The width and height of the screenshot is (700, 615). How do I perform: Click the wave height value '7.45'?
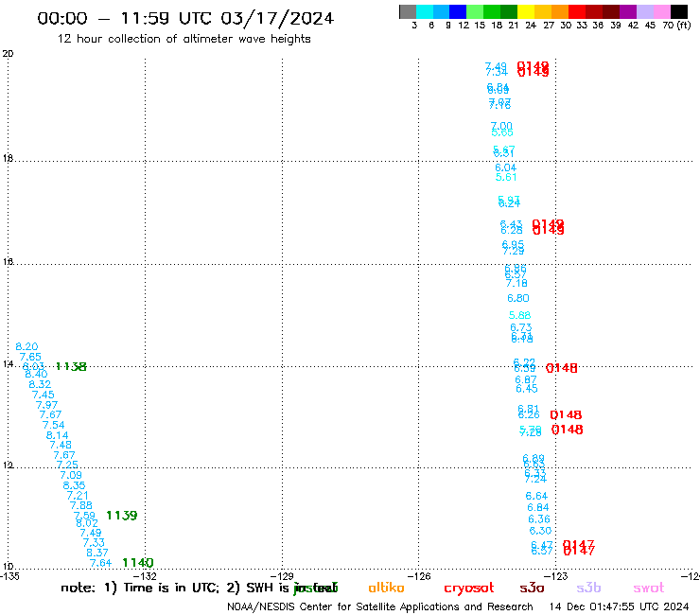point(44,395)
